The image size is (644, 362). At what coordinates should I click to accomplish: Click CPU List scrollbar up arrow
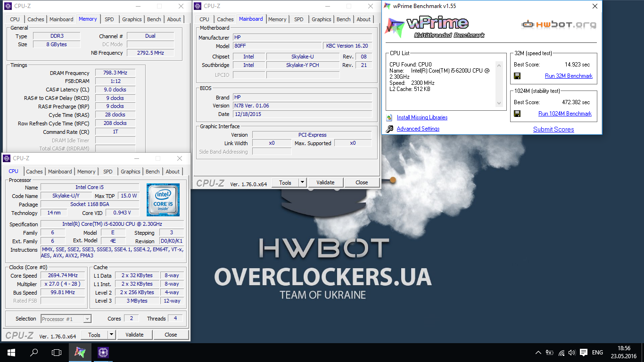(500, 65)
